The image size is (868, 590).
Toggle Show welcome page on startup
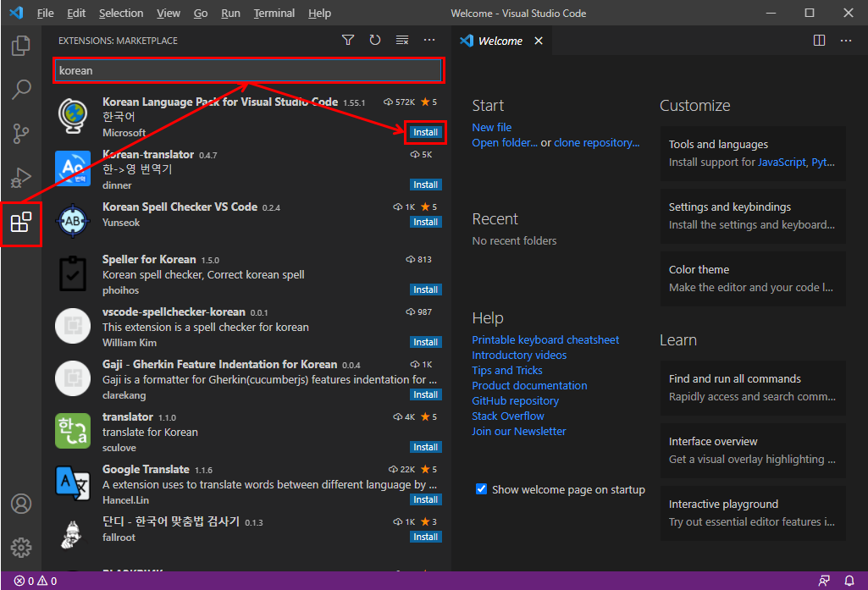(482, 489)
